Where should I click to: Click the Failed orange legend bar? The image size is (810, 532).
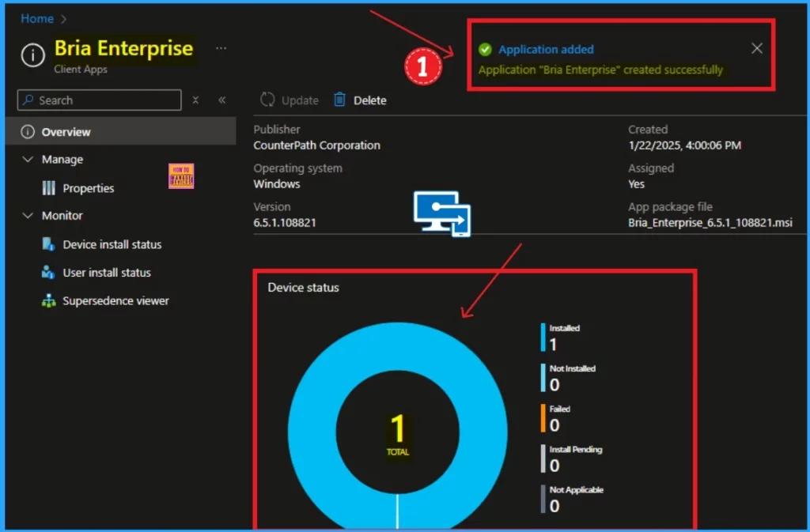[543, 418]
